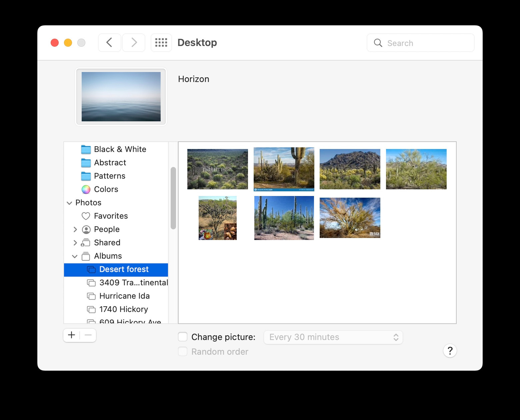Click the Search input field
This screenshot has height=420, width=520.
[421, 43]
